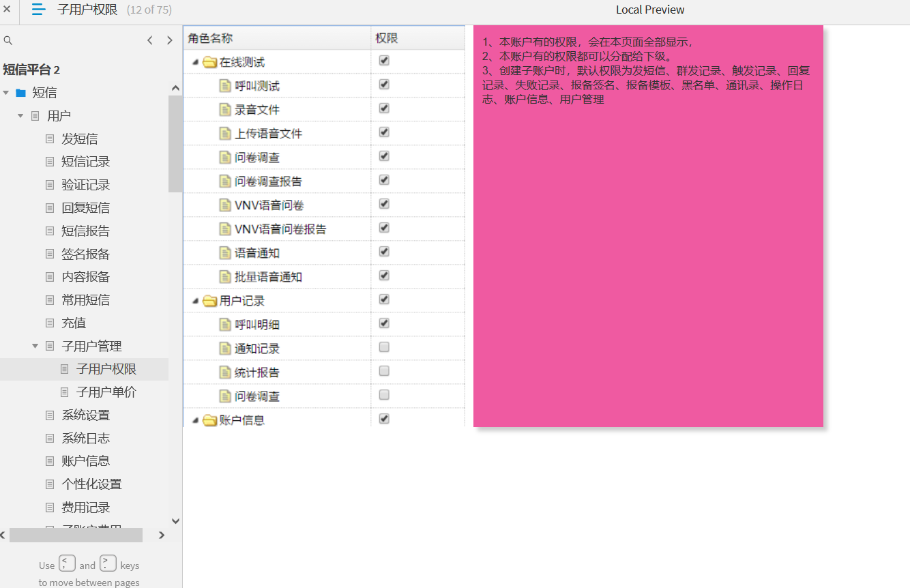Viewport: 910px width, 588px height.
Task: Open the 系统日志 page in sidebar
Action: pos(86,439)
